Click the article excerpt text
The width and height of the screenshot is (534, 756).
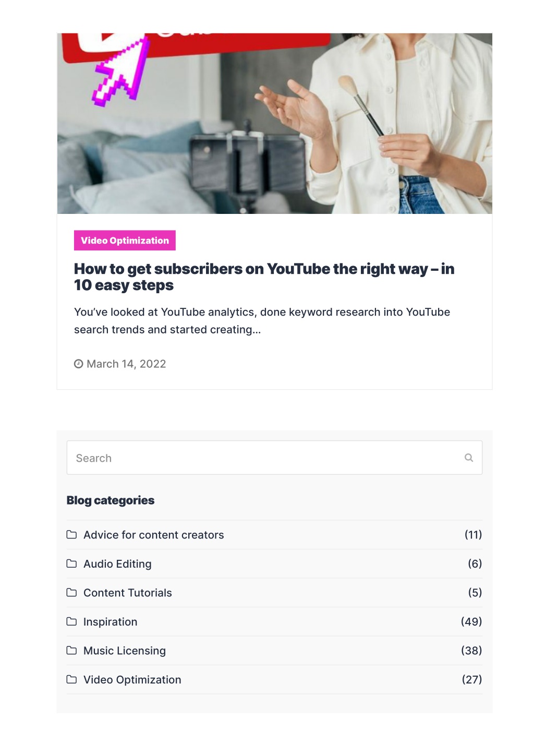click(262, 321)
